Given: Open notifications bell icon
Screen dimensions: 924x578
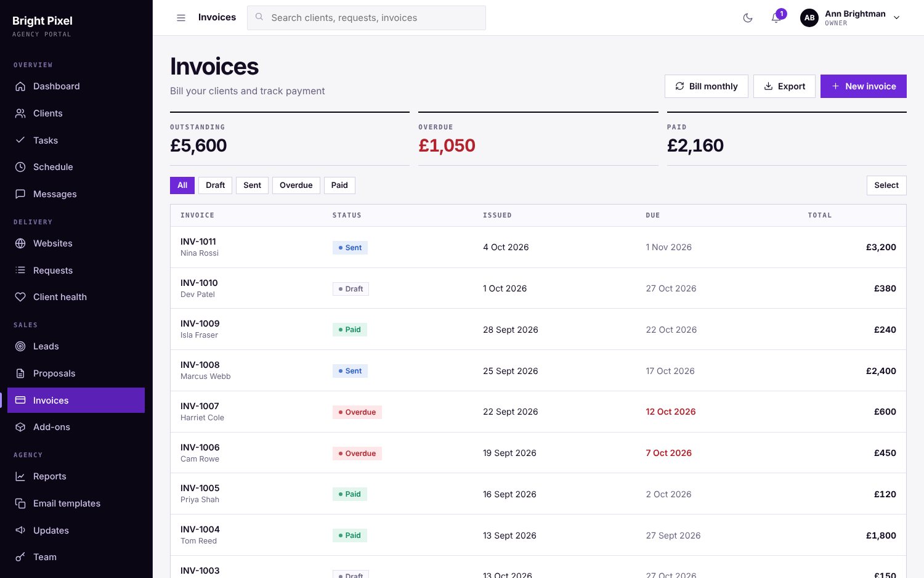Looking at the screenshot, I should click(776, 18).
